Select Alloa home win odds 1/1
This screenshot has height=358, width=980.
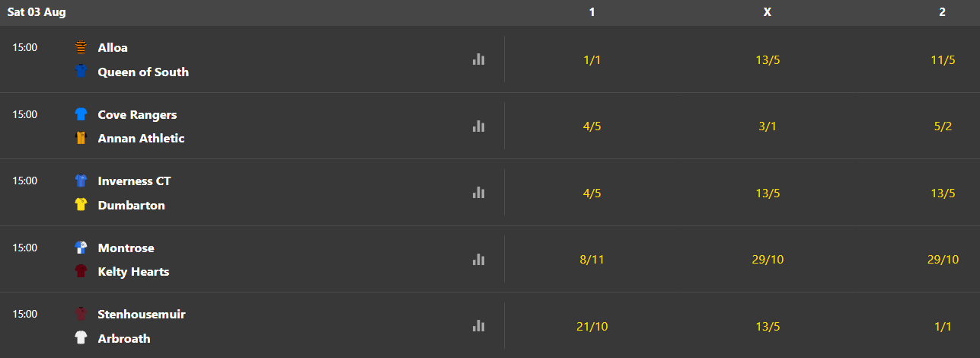coord(592,59)
